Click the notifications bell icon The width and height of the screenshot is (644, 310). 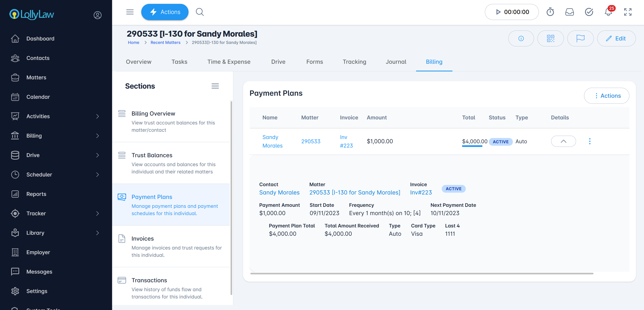click(608, 12)
